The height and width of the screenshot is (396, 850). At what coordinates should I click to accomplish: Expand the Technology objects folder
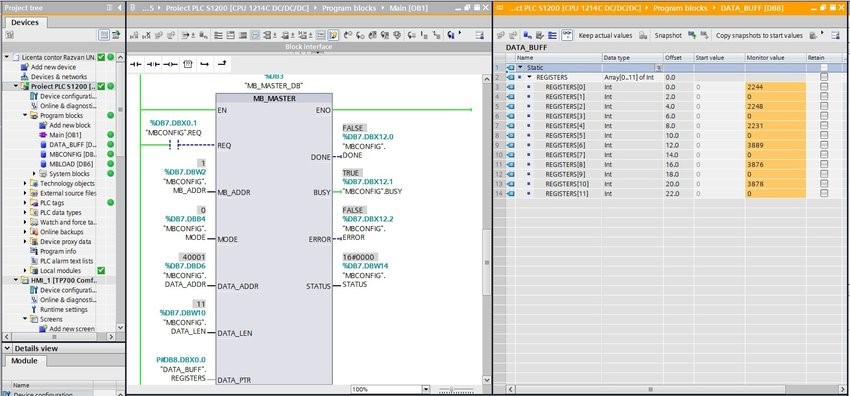25,184
